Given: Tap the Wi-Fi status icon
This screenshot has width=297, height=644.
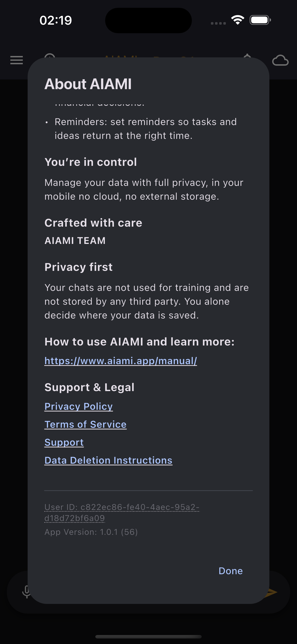Looking at the screenshot, I should [x=237, y=20].
